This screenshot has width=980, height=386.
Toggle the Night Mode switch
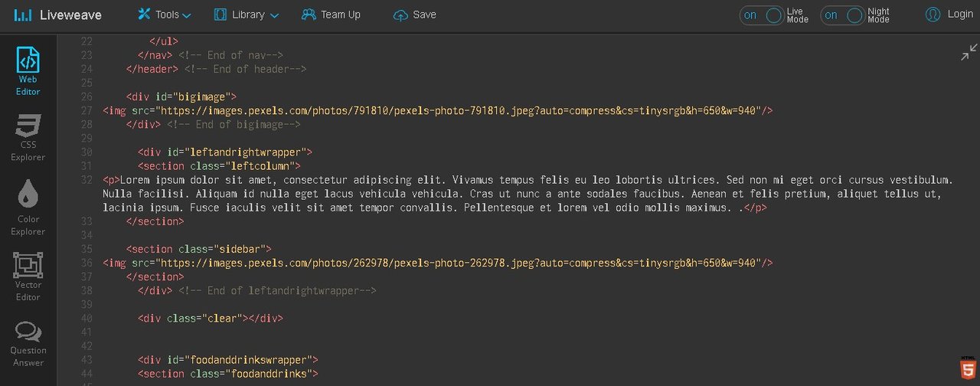click(843, 15)
